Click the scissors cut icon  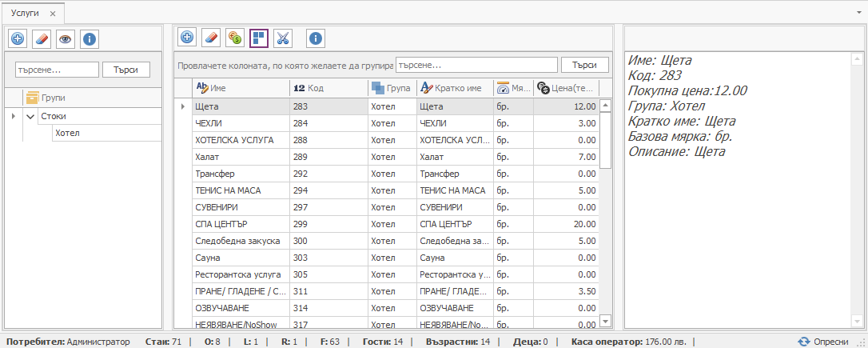[282, 37]
